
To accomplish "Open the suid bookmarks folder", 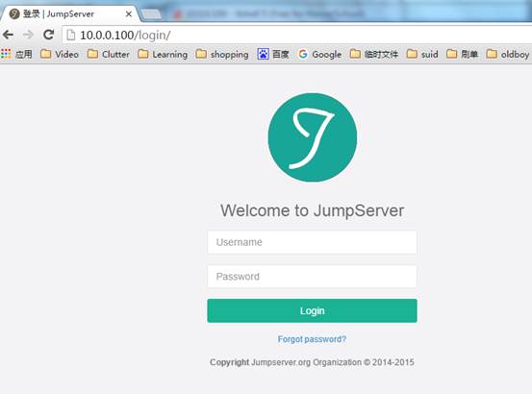I will pos(422,54).
